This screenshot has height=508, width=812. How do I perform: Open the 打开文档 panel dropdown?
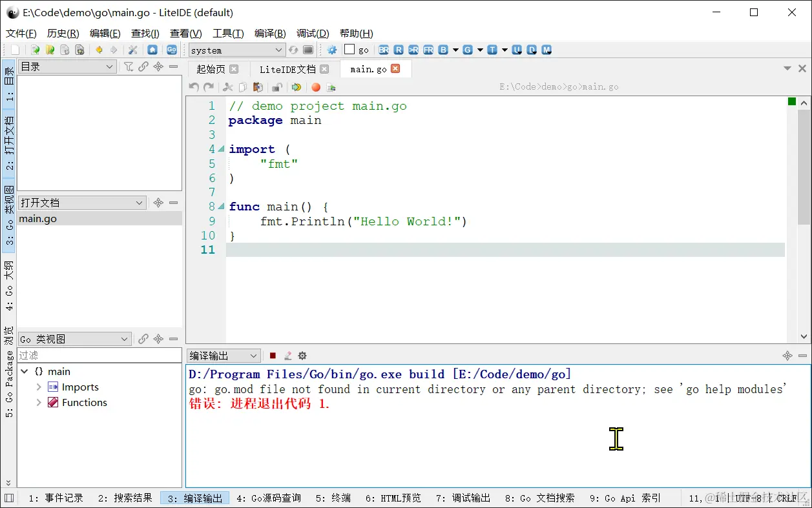tap(82, 203)
